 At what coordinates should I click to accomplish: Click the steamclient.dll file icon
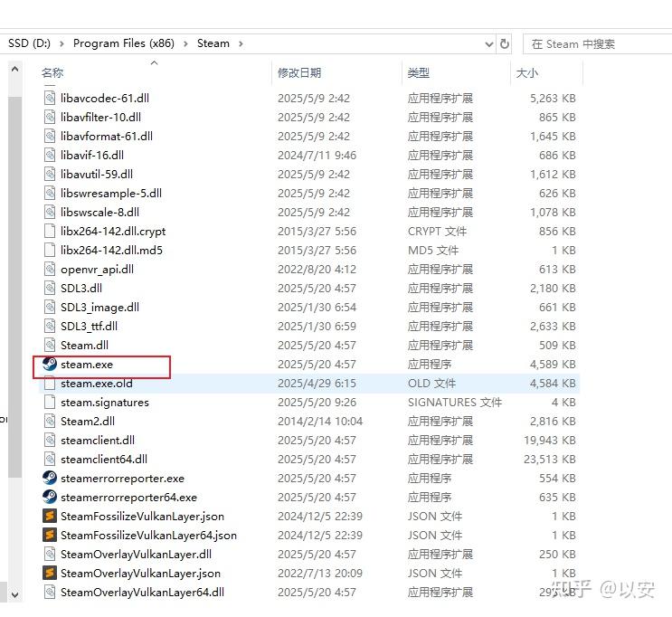point(50,441)
